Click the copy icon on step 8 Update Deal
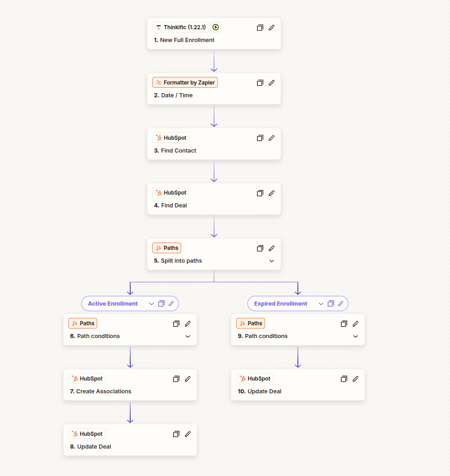Image resolution: width=450 pixels, height=476 pixels. point(176,434)
